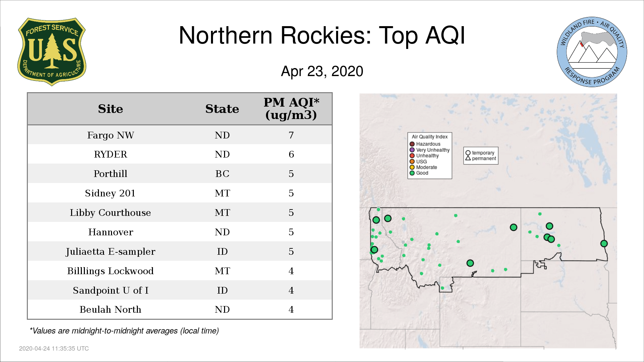Select the Sidney 201 site cell
644x362 pixels.
pyautogui.click(x=110, y=193)
